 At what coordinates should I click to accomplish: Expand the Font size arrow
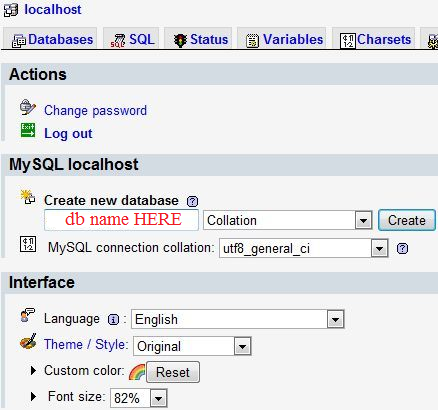[33, 396]
